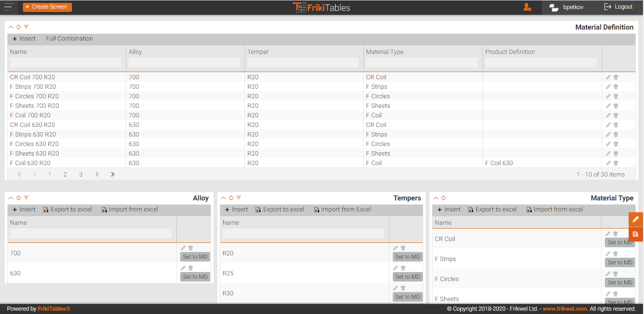
Task: Jump to last page of results
Action: (112, 175)
